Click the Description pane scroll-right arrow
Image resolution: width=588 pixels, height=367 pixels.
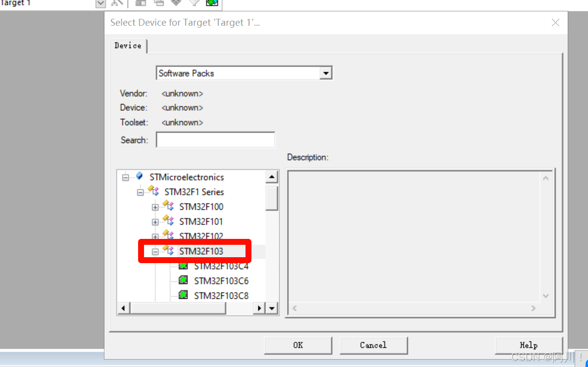533,308
